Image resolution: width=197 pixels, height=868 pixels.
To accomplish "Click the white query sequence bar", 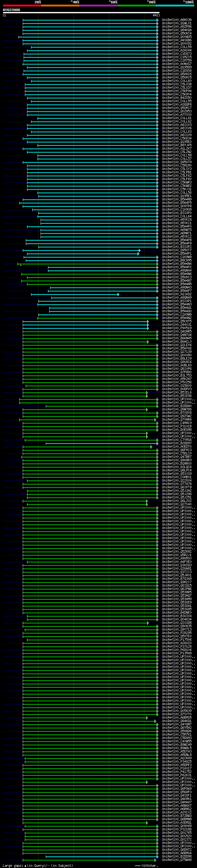I will [x=81, y=13].
